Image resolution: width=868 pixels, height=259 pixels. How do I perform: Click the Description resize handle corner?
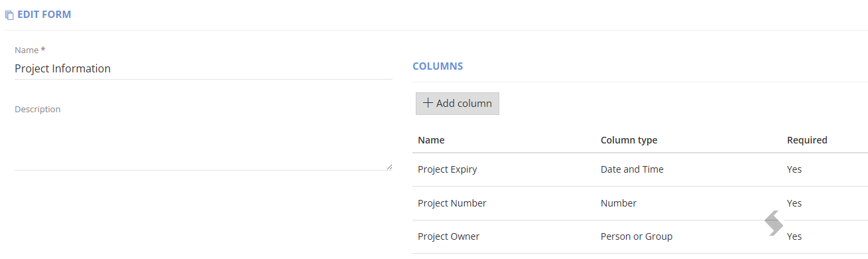[389, 167]
